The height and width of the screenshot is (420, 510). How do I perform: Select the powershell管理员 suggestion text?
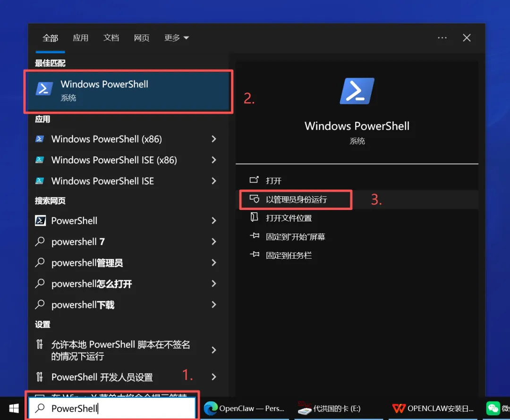[87, 263]
